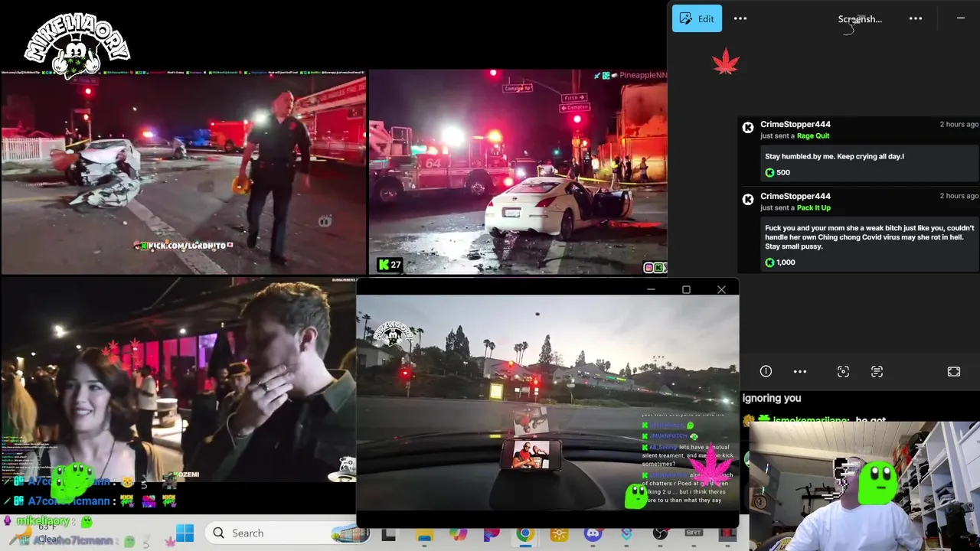Select the top-left crash scene stream pane
The image size is (980, 551).
tap(183, 174)
